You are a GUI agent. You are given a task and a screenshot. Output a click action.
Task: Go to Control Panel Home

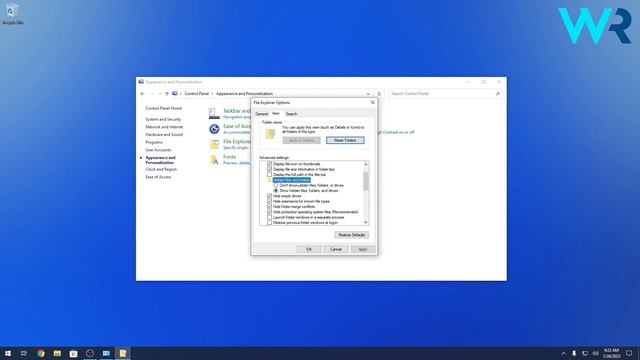(164, 108)
